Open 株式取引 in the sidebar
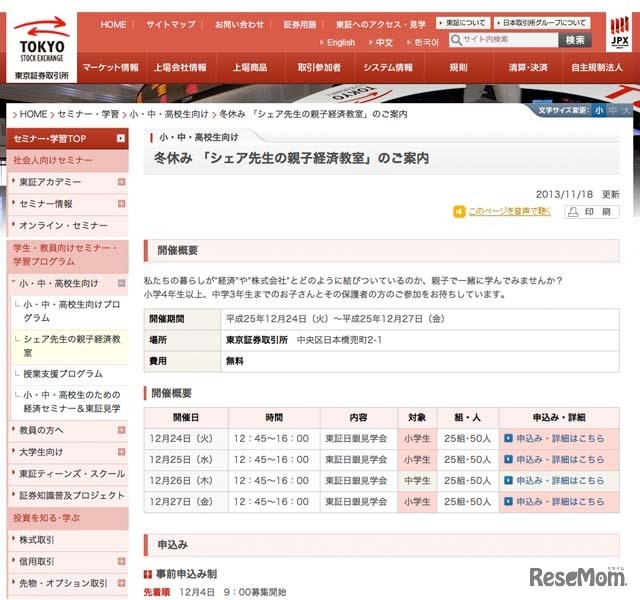The width and height of the screenshot is (640, 600). pos(36,540)
